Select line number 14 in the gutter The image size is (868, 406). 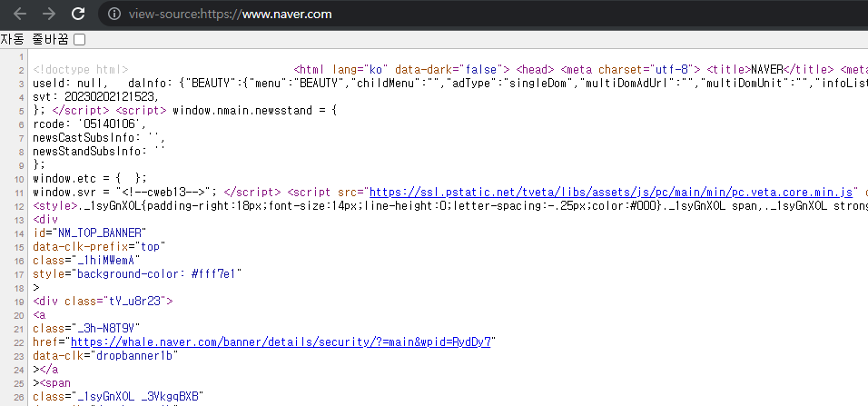coord(19,233)
